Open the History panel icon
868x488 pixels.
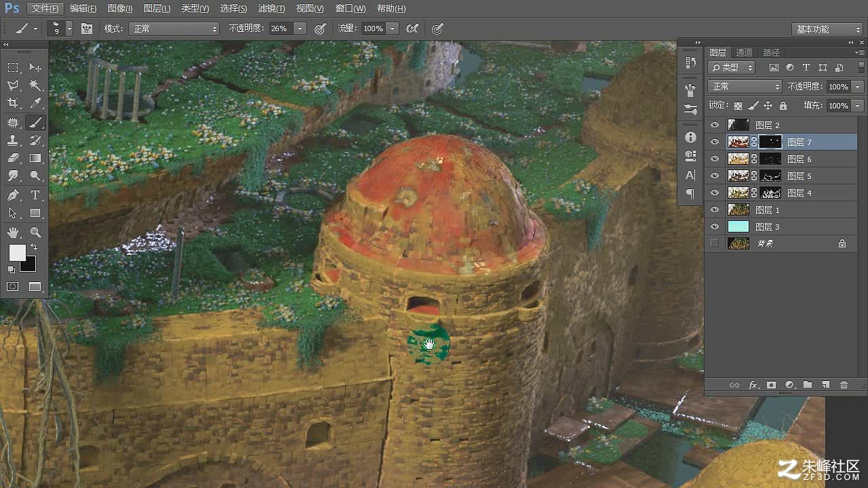pyautogui.click(x=690, y=62)
